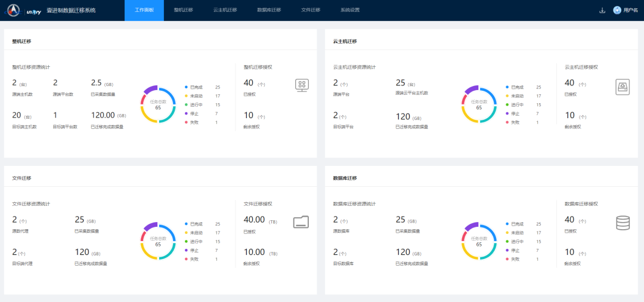Toggle 进行中 legend in 文件迁移 chart
The image size is (644, 302).
[196, 242]
